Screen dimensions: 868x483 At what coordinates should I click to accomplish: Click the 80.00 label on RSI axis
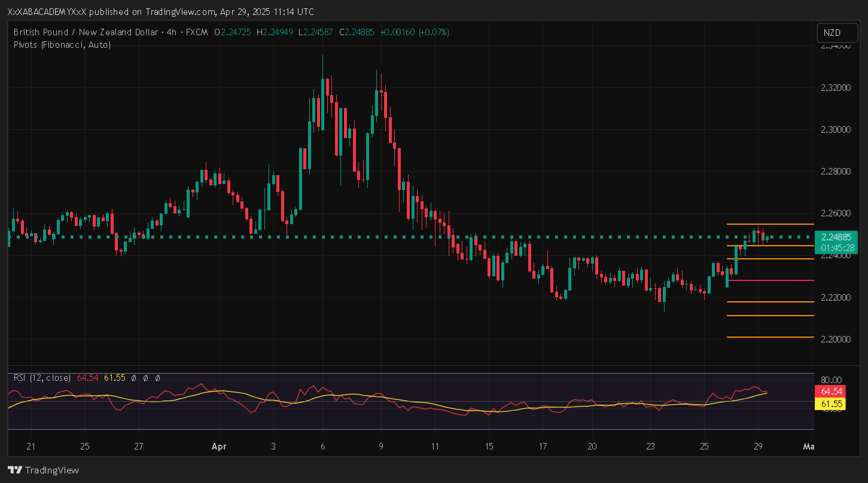(x=832, y=380)
